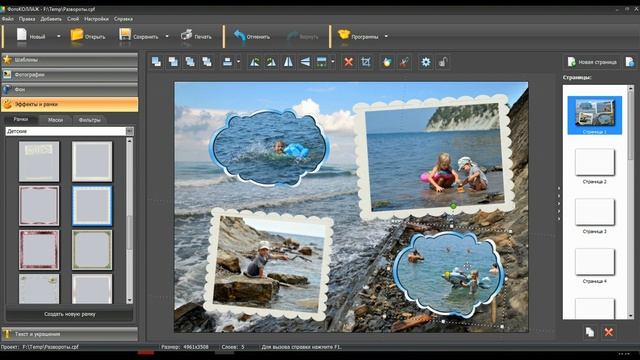This screenshot has height=360, width=640.
Task: Undo last action with Отменить
Action: click(252, 36)
